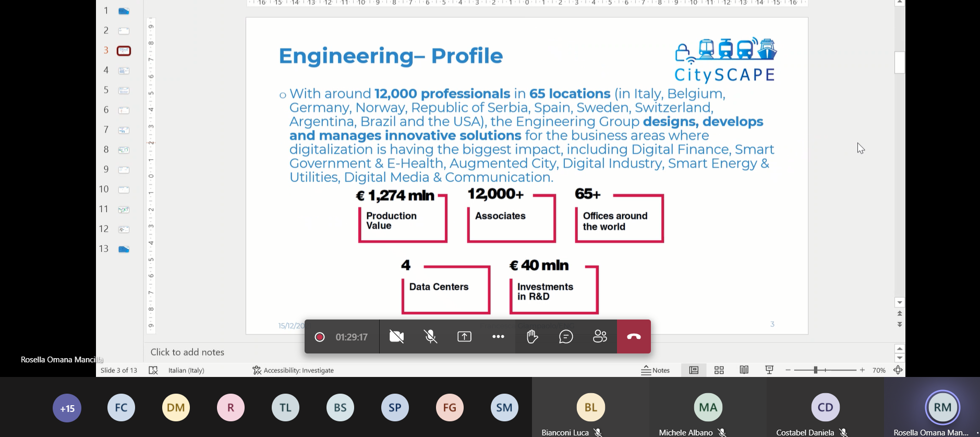Switch to Reading view
Viewport: 980px width, 437px height.
(744, 370)
